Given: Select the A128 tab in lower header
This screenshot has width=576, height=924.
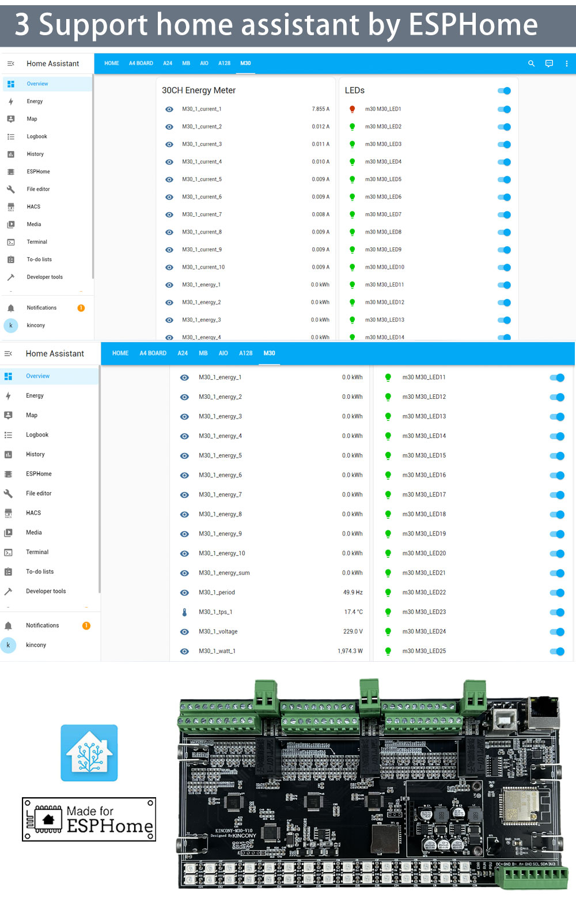Looking at the screenshot, I should 245,353.
